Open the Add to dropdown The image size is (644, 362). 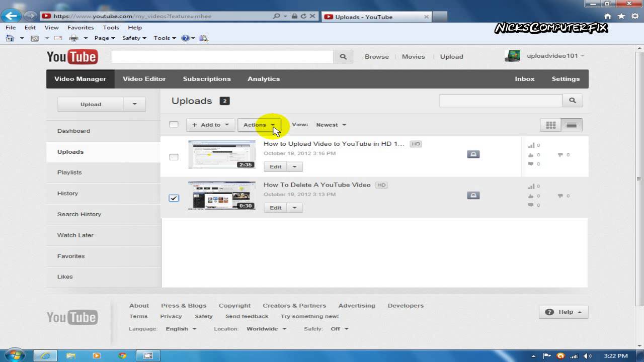point(210,125)
